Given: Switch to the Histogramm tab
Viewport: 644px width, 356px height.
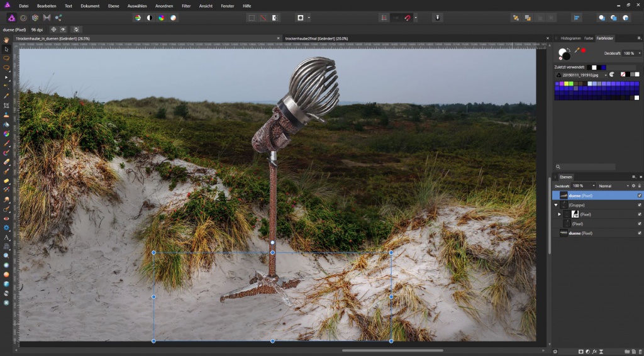Looking at the screenshot, I should pos(571,38).
